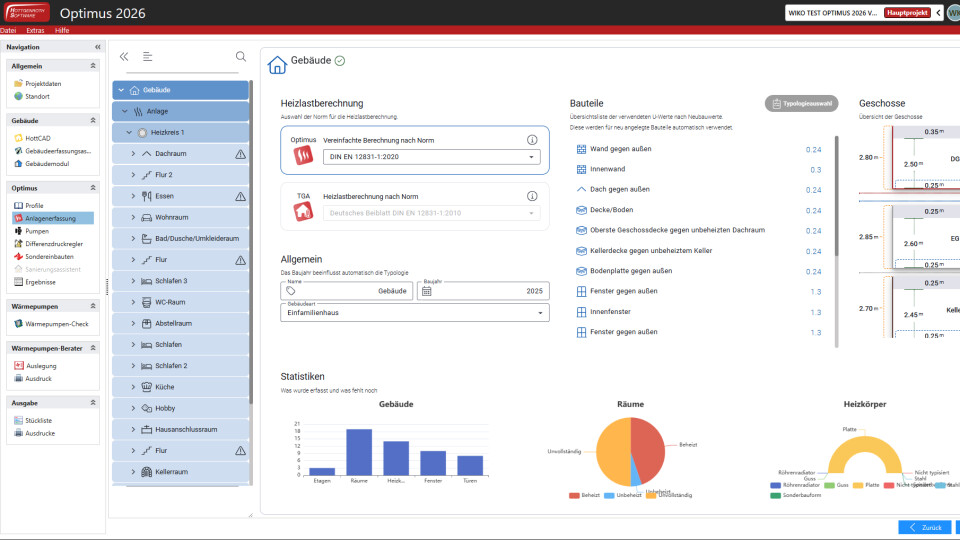Open the DIN EN 12831-1:2020 dropdown

(430, 157)
